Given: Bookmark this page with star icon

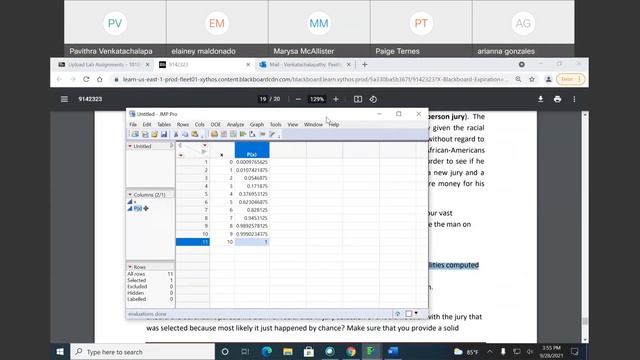Looking at the screenshot, I should coord(532,79).
